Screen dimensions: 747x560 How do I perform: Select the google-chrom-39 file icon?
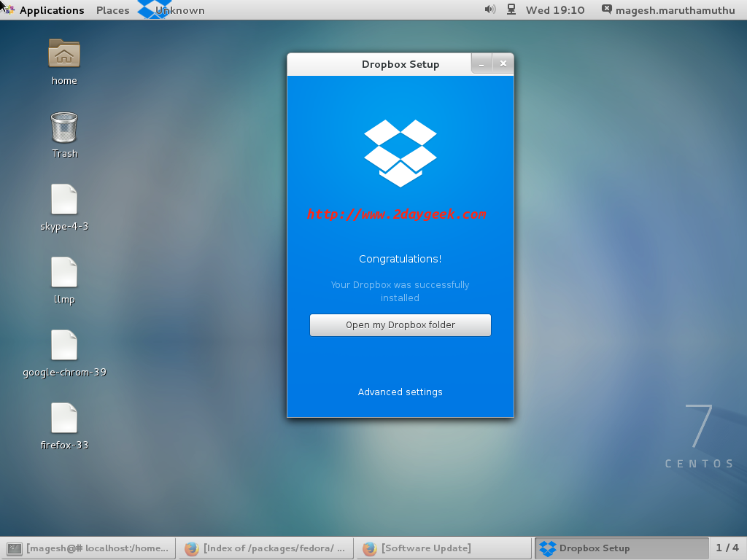click(64, 345)
